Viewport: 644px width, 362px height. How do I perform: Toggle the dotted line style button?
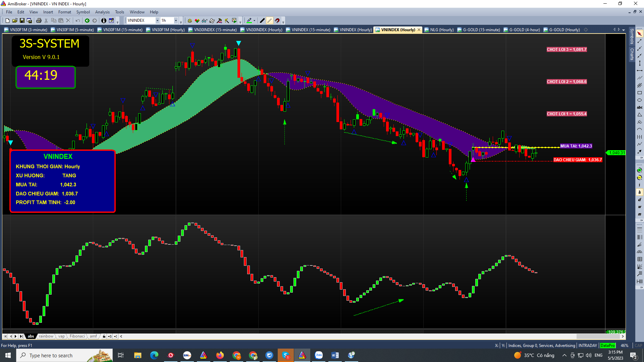pyautogui.click(x=270, y=21)
